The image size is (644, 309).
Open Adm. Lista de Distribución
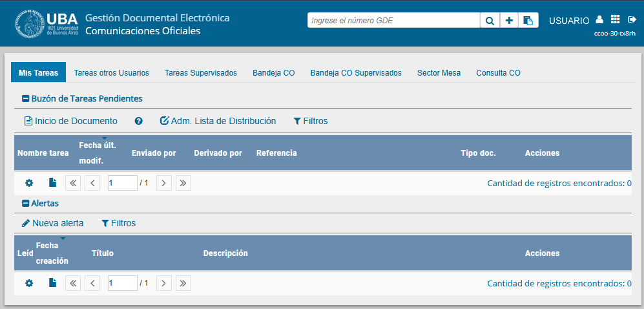point(218,121)
